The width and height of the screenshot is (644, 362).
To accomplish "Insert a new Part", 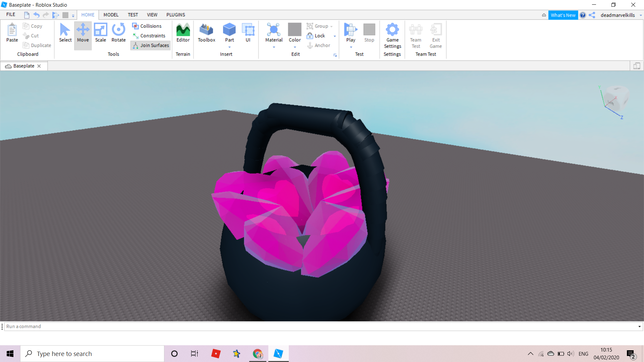I will pyautogui.click(x=229, y=30).
